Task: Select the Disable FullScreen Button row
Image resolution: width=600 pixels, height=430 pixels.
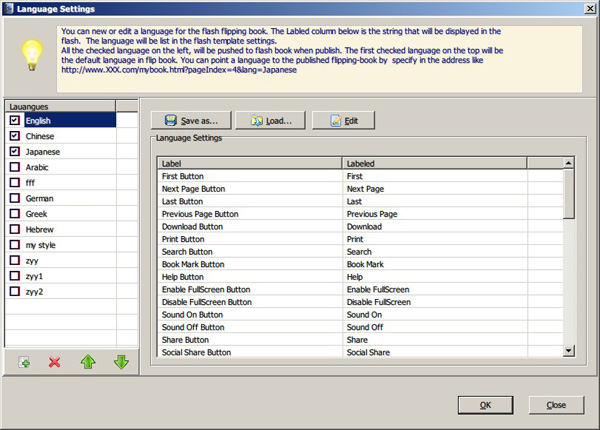Action: coord(360,302)
